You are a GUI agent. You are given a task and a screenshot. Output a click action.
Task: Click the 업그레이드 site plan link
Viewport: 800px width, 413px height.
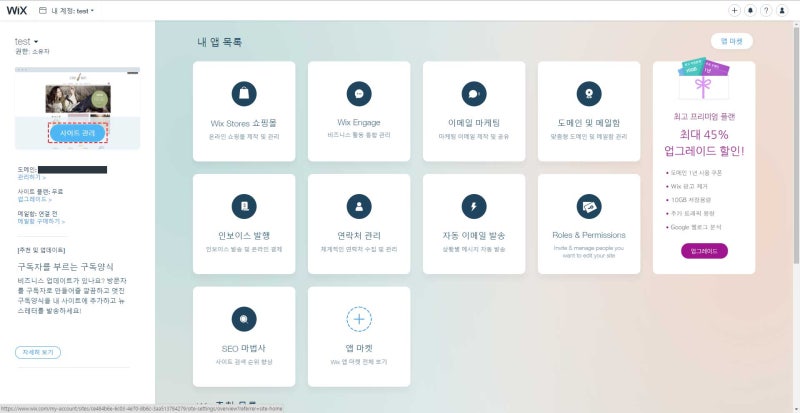35,199
